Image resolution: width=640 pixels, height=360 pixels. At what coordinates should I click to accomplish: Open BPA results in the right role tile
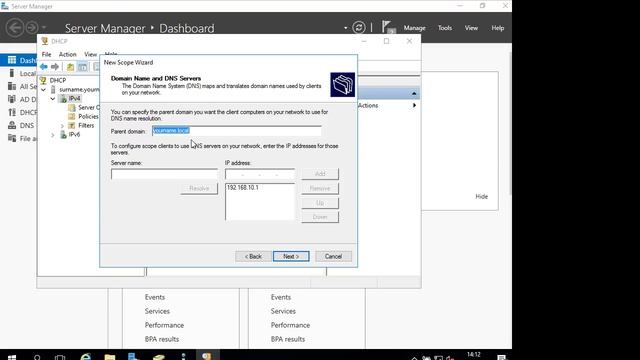click(288, 339)
